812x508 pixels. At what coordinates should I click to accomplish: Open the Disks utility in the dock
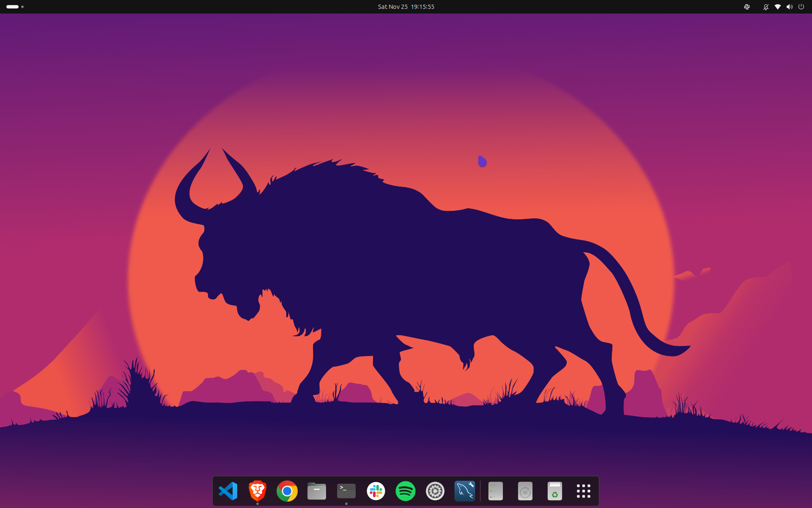(525, 491)
